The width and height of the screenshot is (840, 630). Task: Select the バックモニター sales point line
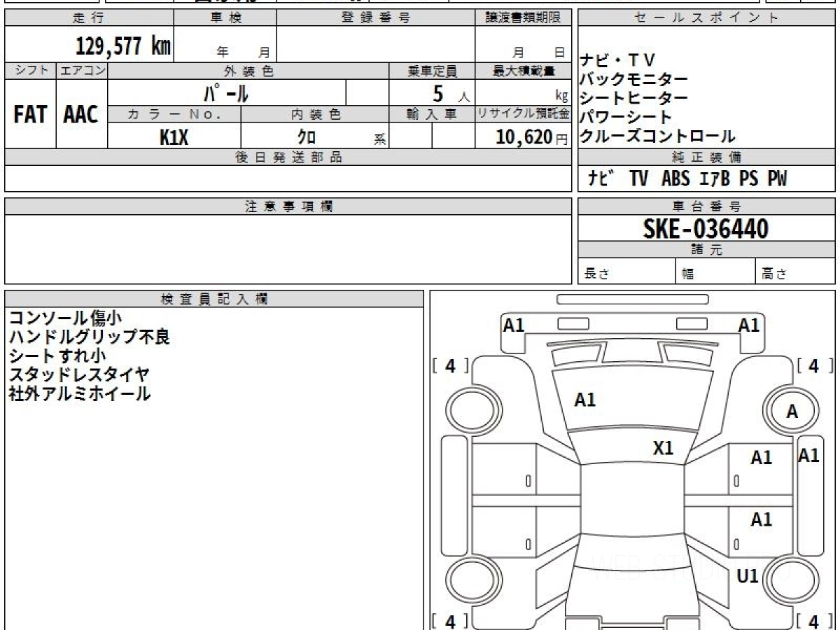tap(633, 80)
